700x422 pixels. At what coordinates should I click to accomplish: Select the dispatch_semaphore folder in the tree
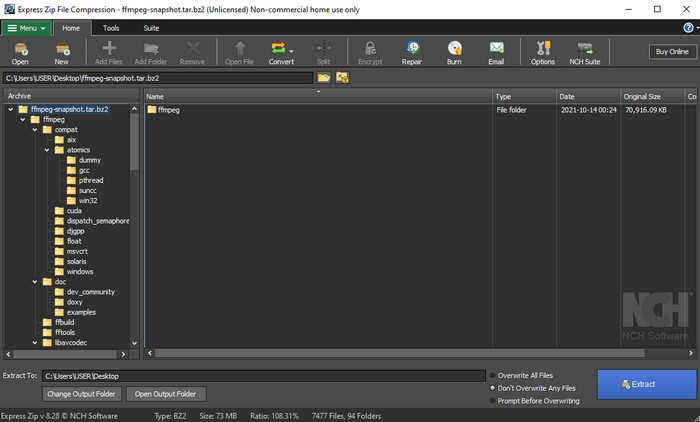pos(92,221)
